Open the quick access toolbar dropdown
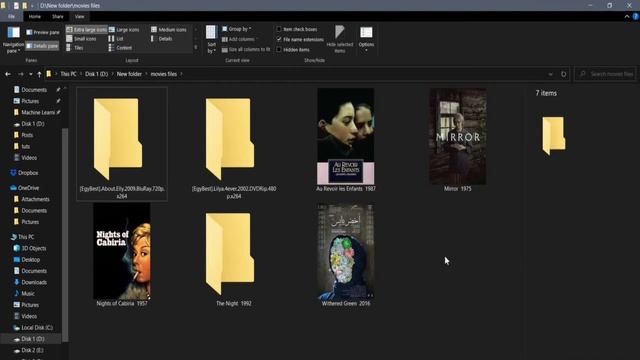The height and width of the screenshot is (360, 640). [32, 6]
